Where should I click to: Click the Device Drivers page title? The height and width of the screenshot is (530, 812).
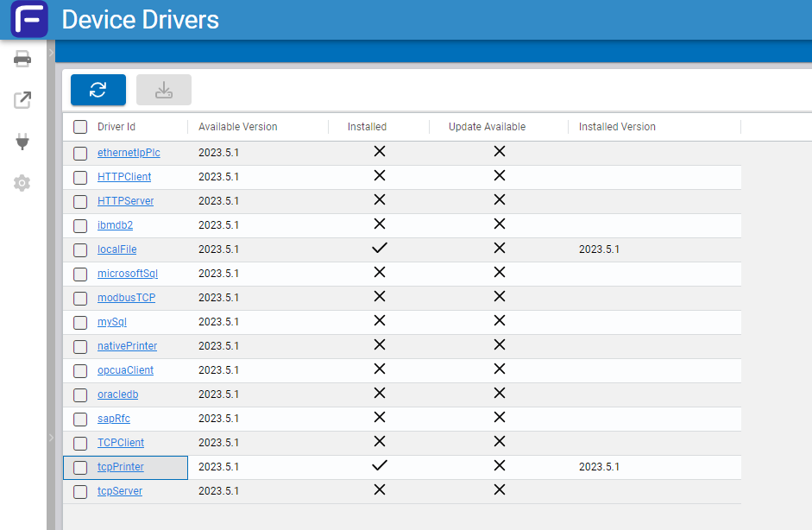pyautogui.click(x=141, y=20)
